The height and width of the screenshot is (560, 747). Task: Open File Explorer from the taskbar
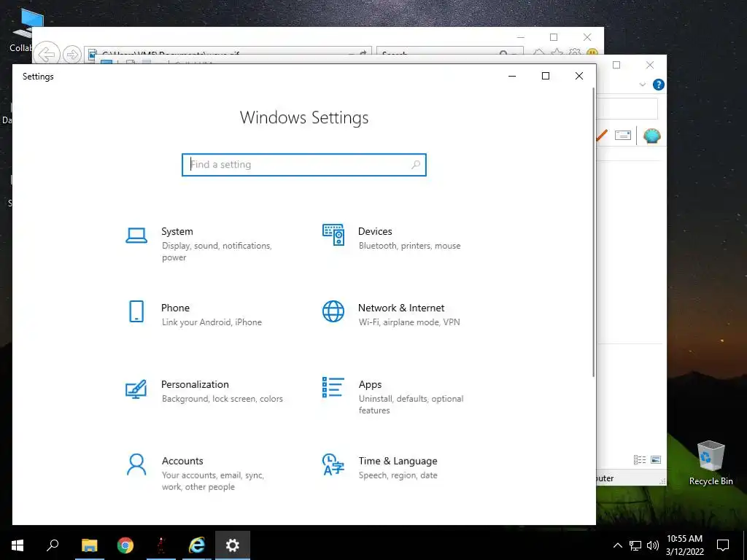point(89,545)
